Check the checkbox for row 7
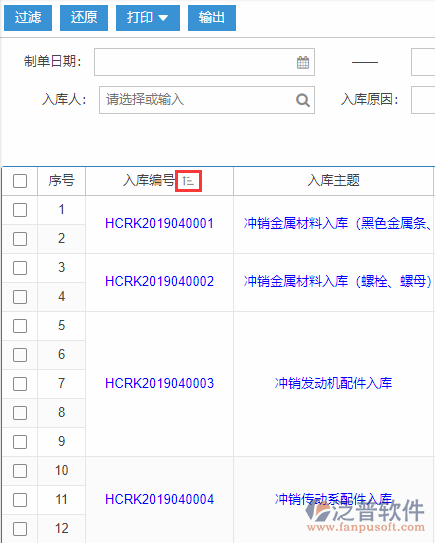The width and height of the screenshot is (435, 543). 20,384
